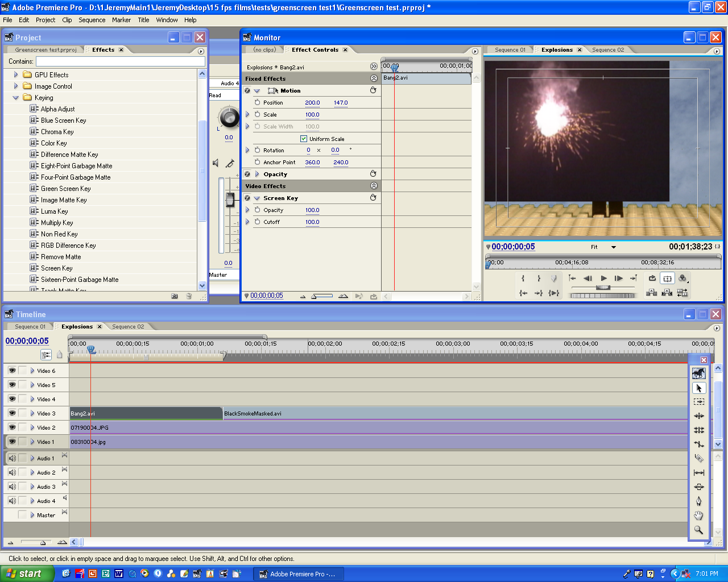Collapse the Keying folder
Screen dimensions: 728x582
point(16,98)
